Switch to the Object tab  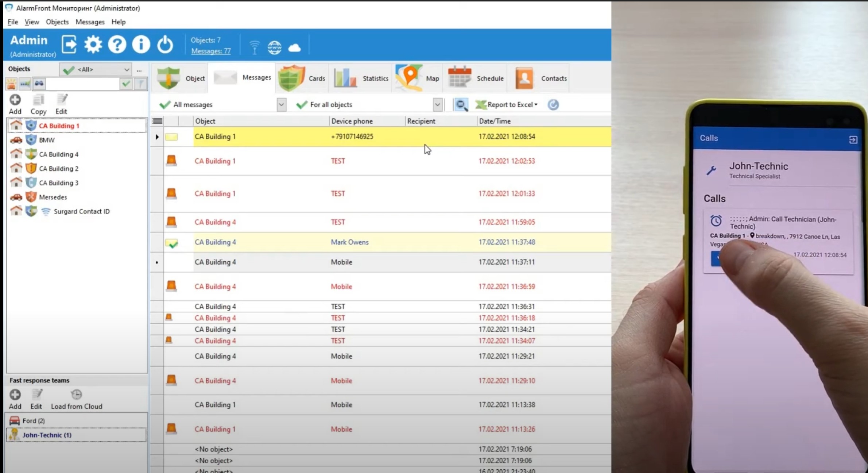[181, 78]
